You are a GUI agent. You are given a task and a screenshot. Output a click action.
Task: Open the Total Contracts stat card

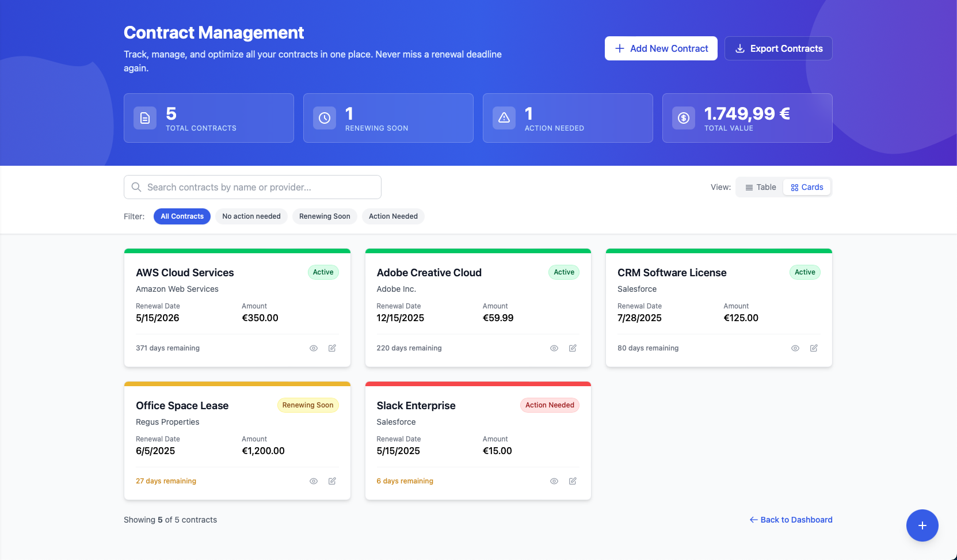point(209,118)
